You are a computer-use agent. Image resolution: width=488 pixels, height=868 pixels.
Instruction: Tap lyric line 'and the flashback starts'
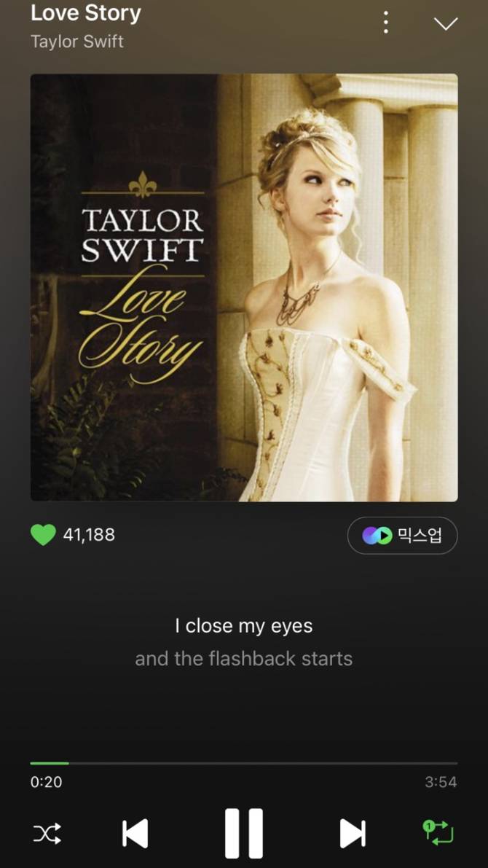244,659
